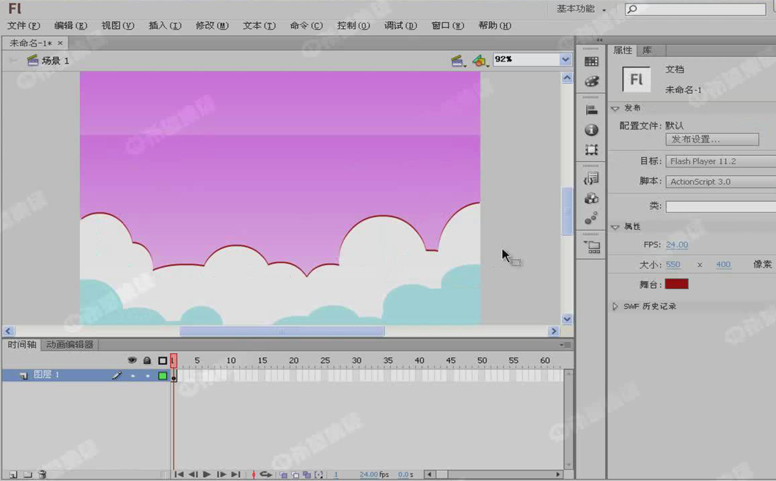776x481 pixels.
Task: Expand the SWF 历史记录 section
Action: point(616,306)
